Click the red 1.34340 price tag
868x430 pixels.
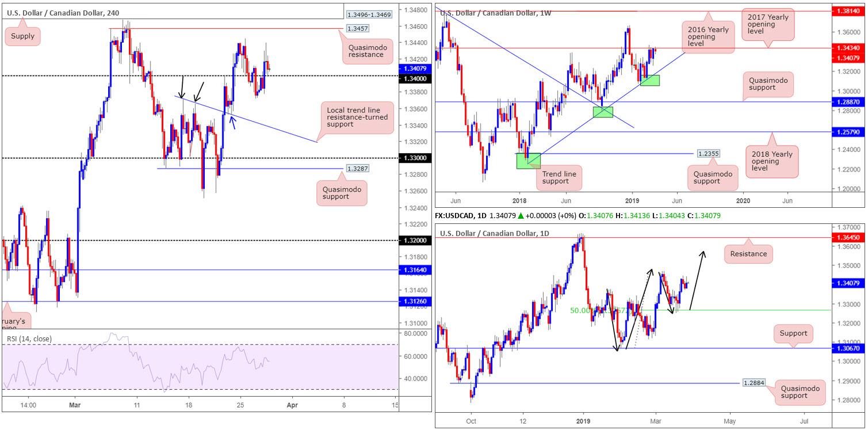[849, 48]
